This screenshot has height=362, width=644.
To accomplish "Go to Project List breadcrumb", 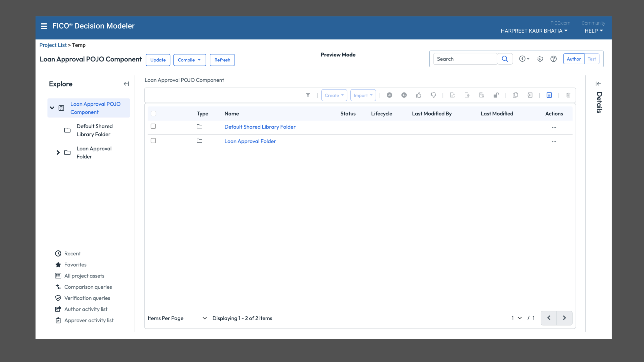I will 53,45.
